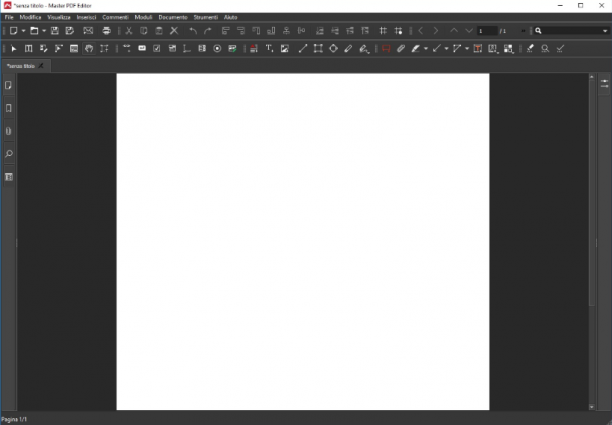Activate the Hand tool
The width and height of the screenshot is (612, 425).
[x=89, y=48]
